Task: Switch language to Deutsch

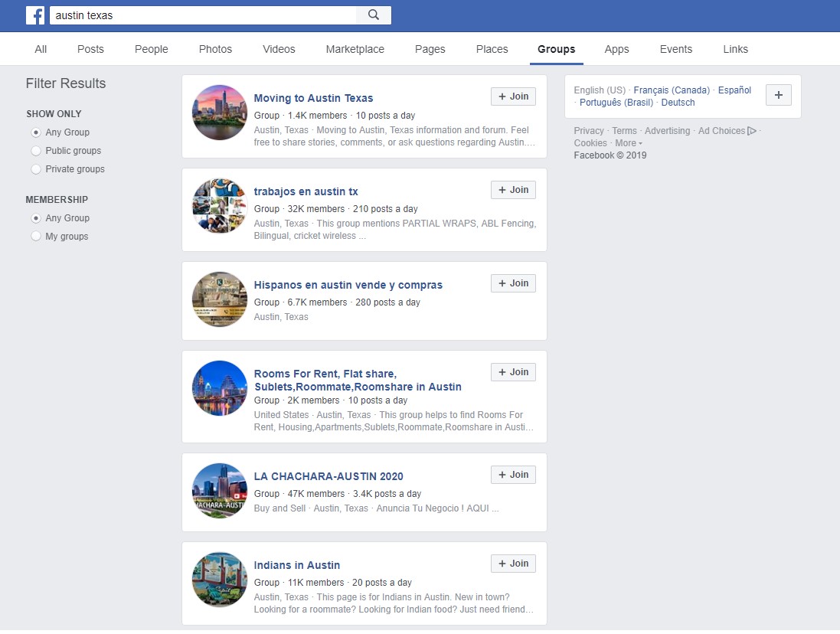Action: pos(678,103)
